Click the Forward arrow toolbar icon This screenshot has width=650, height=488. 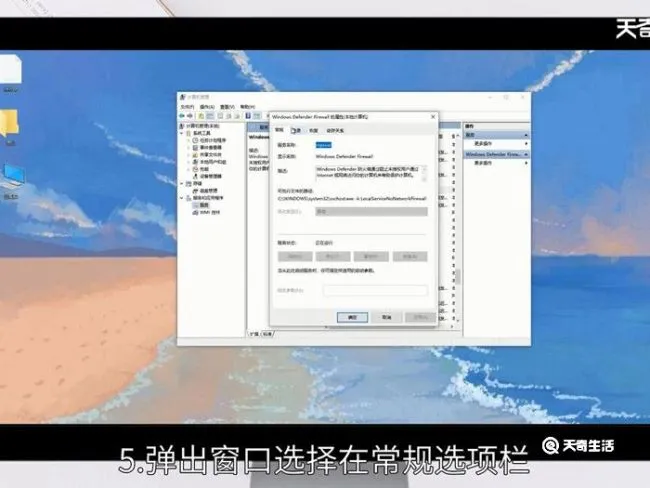(x=190, y=116)
